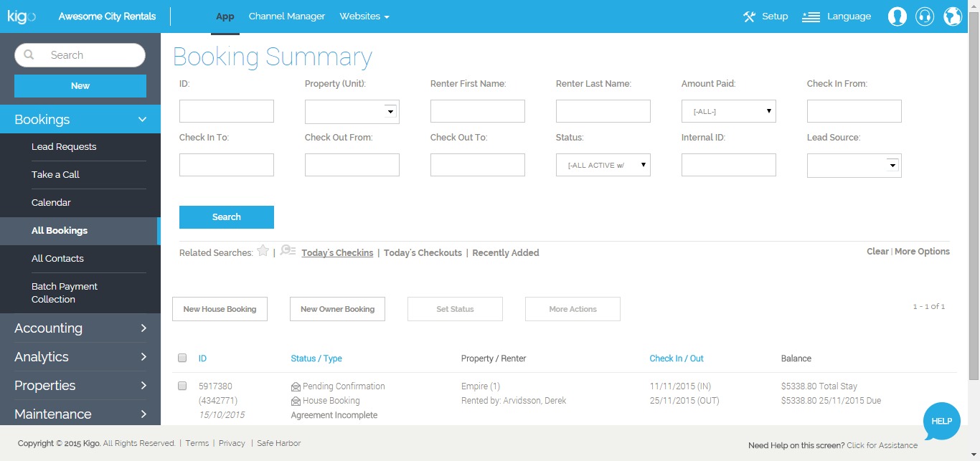This screenshot has width=980, height=461.
Task: Open the Lead Source dropdown
Action: tap(854, 165)
